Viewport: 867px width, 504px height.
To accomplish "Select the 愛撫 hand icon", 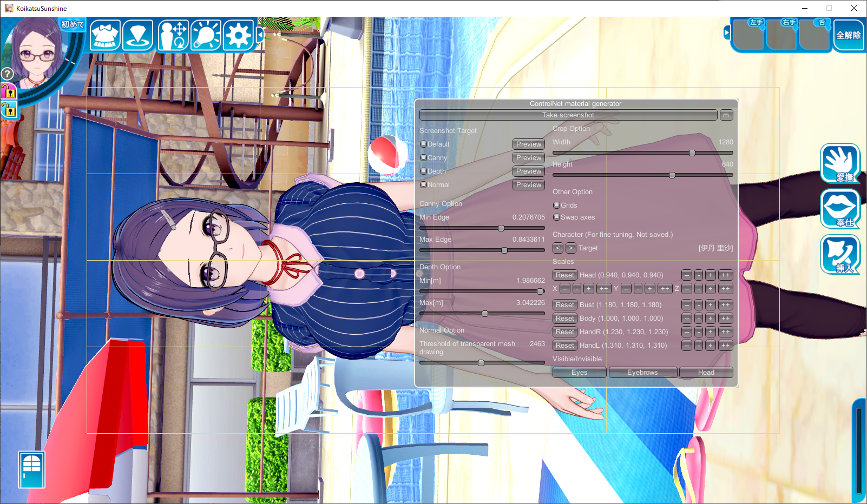I will (840, 163).
